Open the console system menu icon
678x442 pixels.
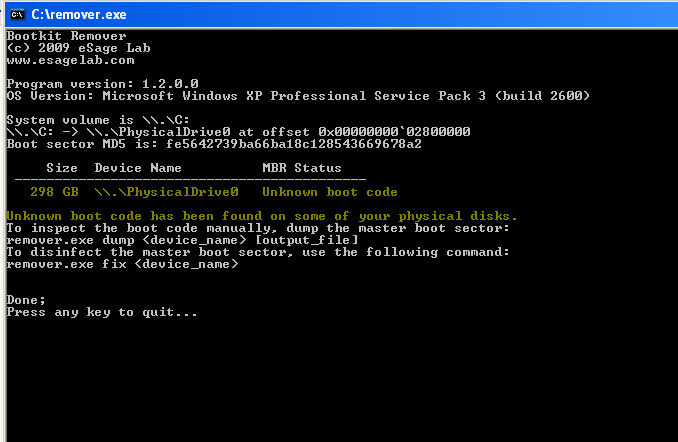[17, 15]
